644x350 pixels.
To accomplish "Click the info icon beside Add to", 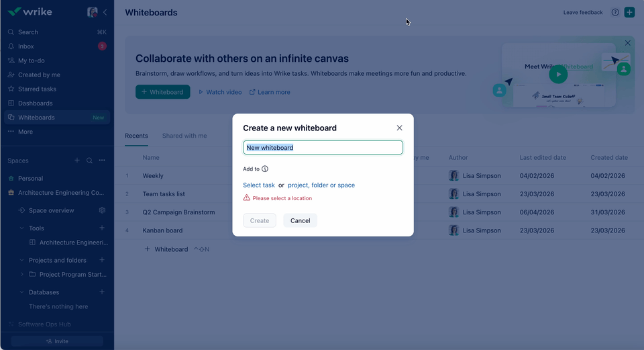I will pos(265,169).
